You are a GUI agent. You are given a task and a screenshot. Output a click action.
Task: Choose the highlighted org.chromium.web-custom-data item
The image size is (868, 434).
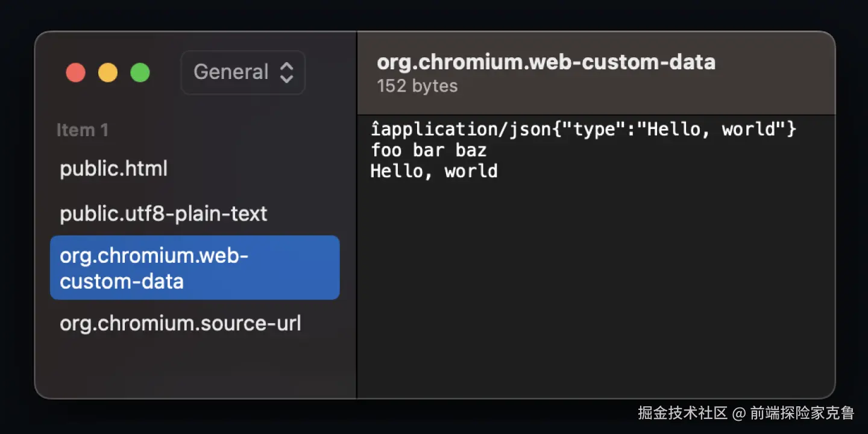point(195,268)
